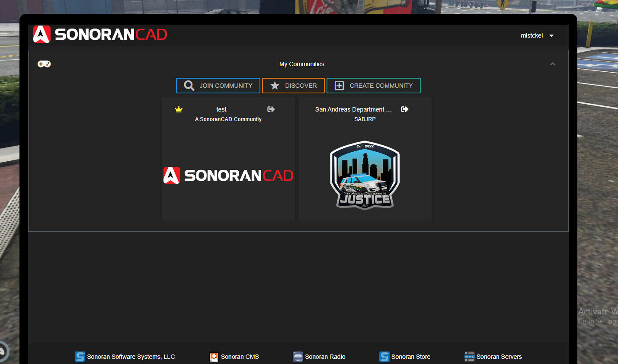Click the Discover button
Screen dimensions: 618x364
pyautogui.click(x=293, y=86)
